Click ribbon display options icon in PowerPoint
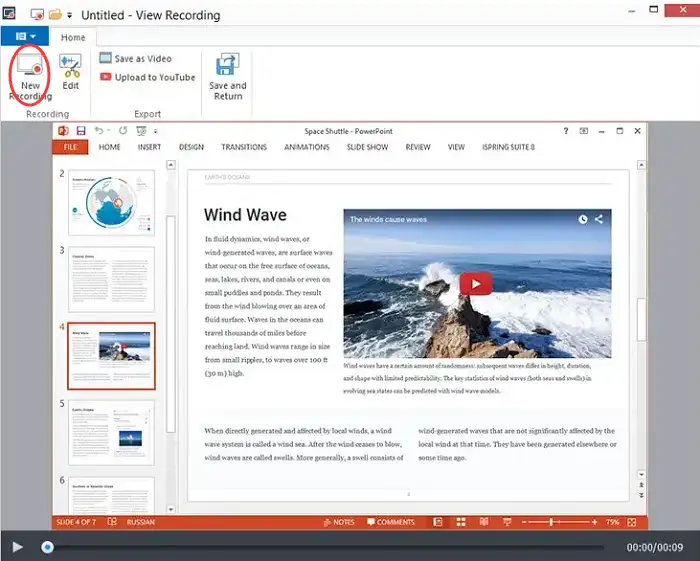Screen dimensions: 700x561 coord(583,131)
